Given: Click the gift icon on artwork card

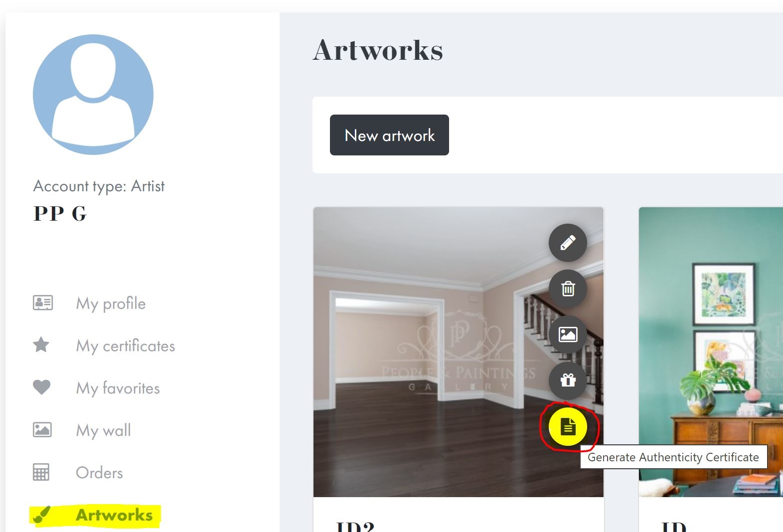Looking at the screenshot, I should pos(568,380).
